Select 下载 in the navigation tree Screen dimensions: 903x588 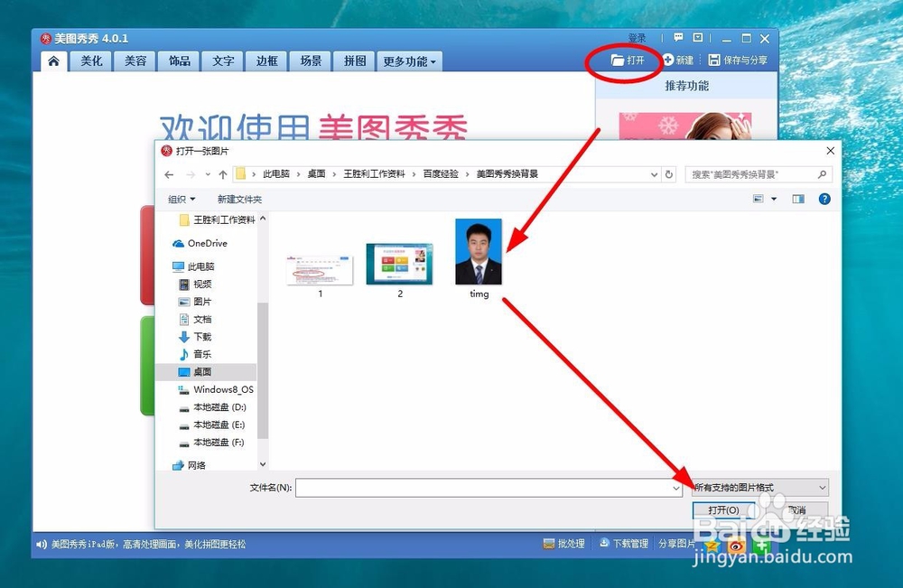tap(195, 337)
